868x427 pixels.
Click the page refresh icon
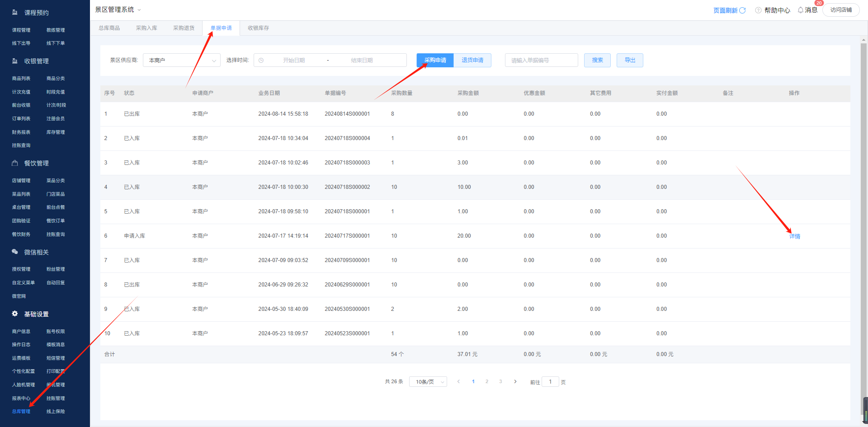click(x=742, y=10)
